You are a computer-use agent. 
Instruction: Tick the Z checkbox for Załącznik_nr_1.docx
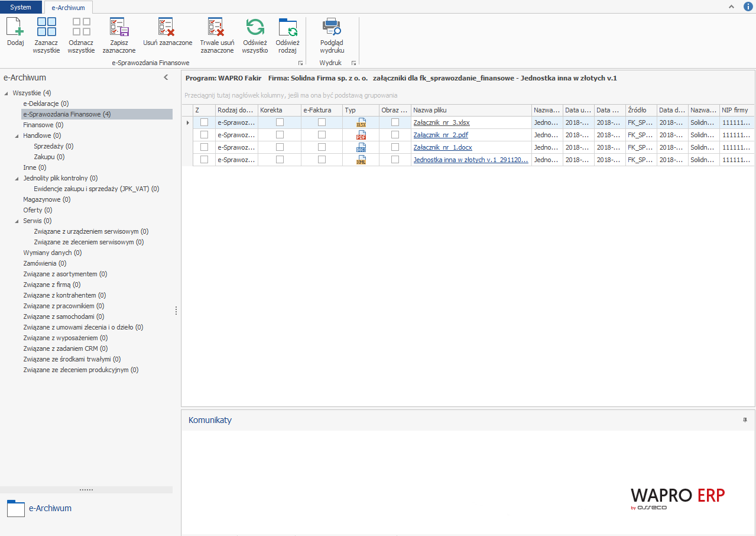click(205, 147)
